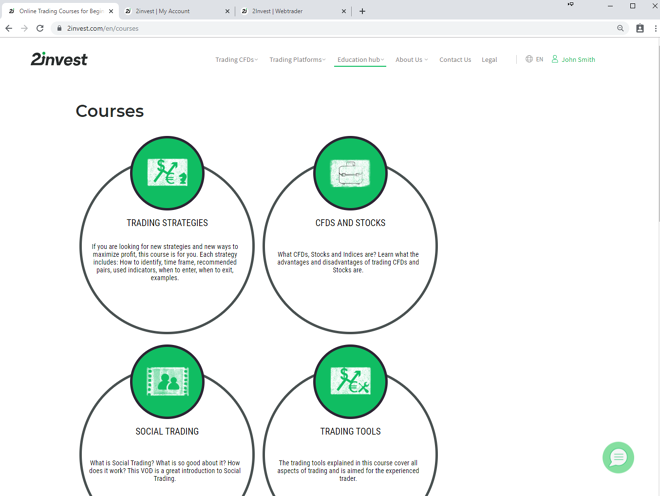This screenshot has width=660, height=496.
Task: Click the CFDs and Stocks description text
Action: pos(348,262)
